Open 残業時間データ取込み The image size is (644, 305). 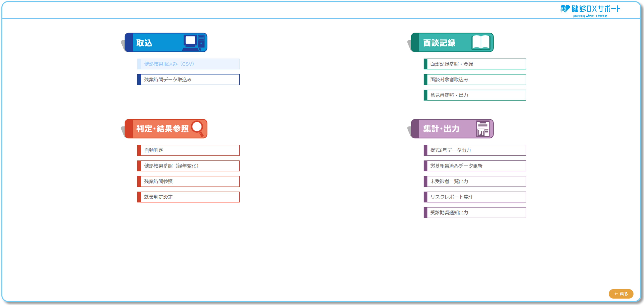click(188, 79)
